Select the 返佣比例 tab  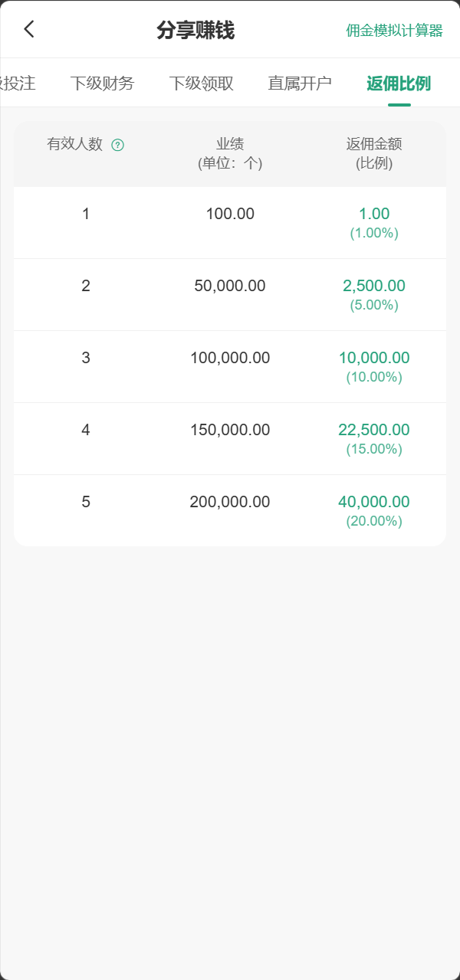tap(399, 83)
